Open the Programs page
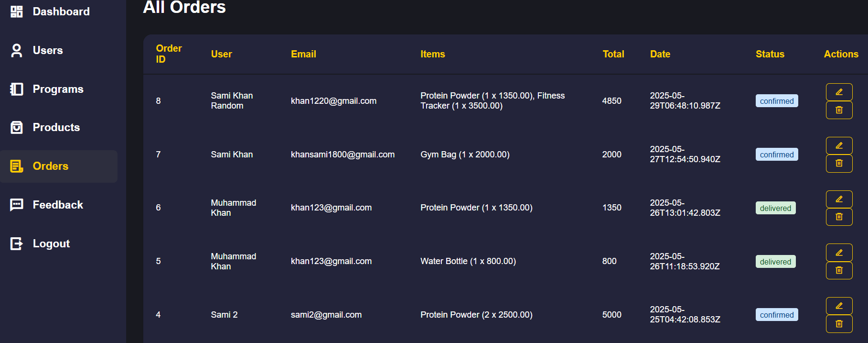Viewport: 868px width, 343px height. [x=58, y=89]
